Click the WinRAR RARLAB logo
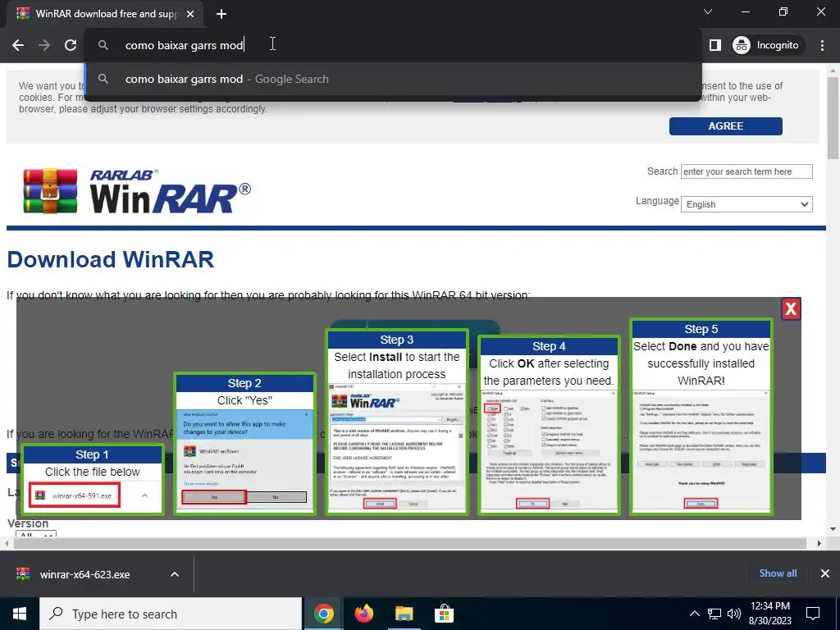The height and width of the screenshot is (630, 840). click(137, 191)
